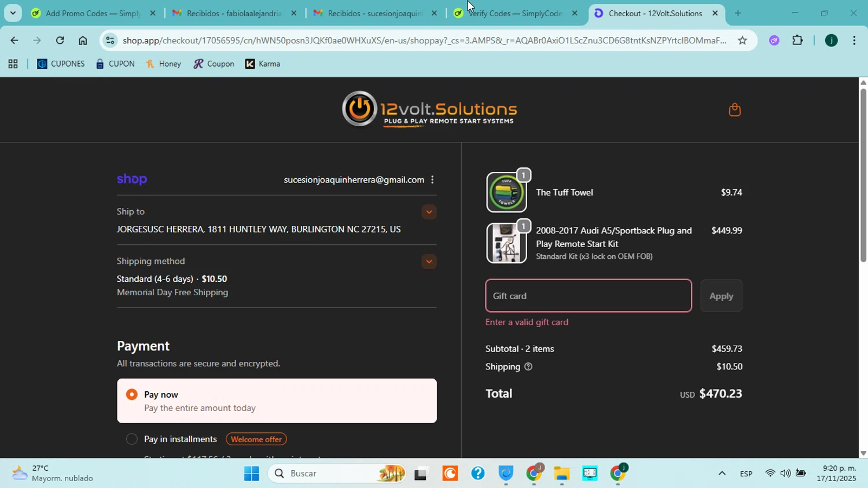Viewport: 868px width, 488px height.
Task: Open the Extensions puzzle icon
Action: pyautogui.click(x=797, y=41)
